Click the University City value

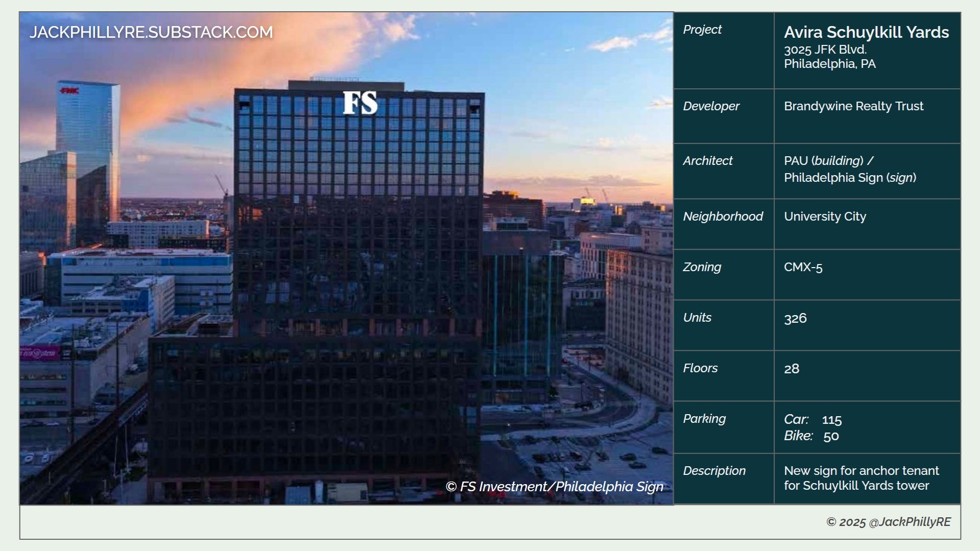[x=825, y=217]
